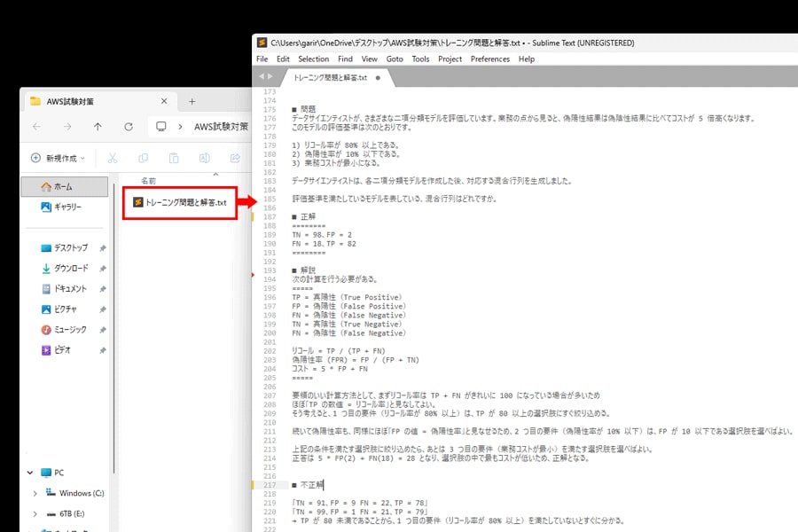
Task: Click the Paste icon in Explorer toolbar
Action: click(x=174, y=159)
